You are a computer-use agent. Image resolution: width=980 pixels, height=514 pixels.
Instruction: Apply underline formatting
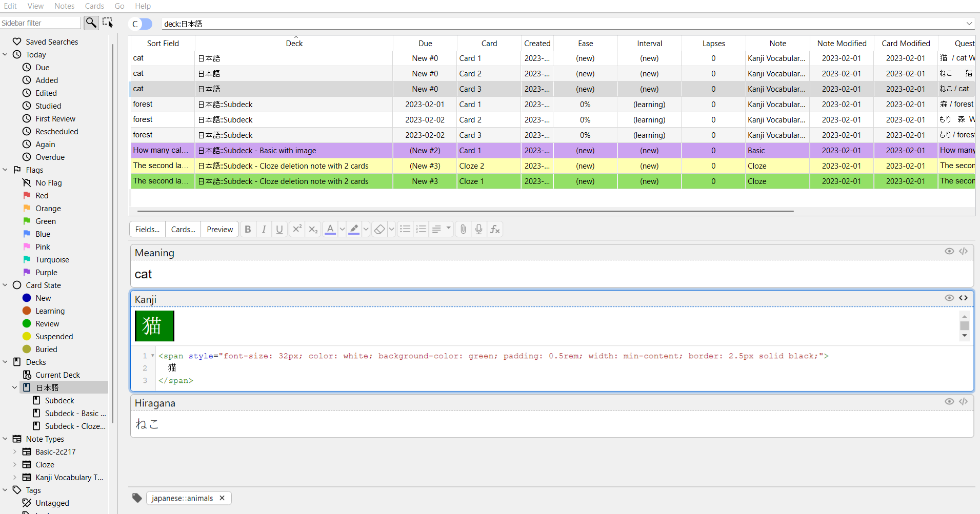(279, 229)
